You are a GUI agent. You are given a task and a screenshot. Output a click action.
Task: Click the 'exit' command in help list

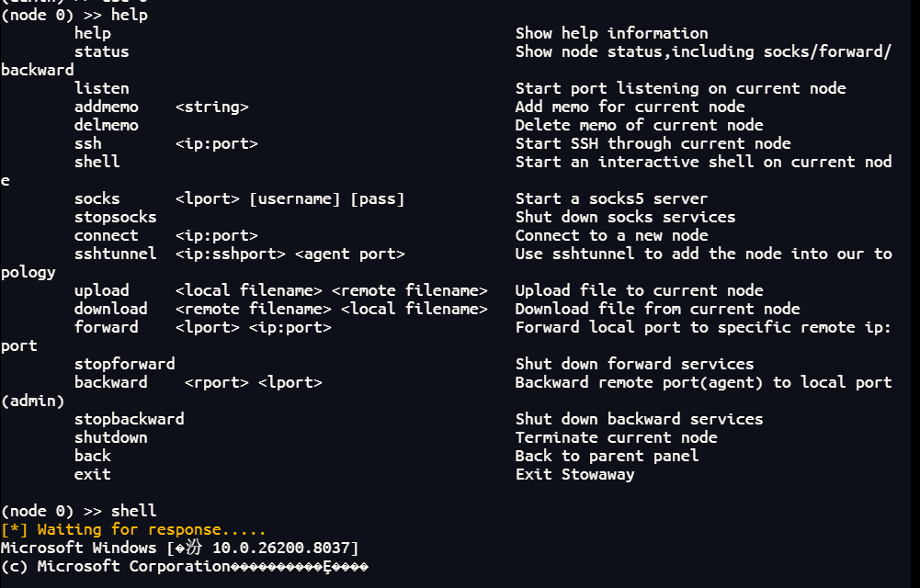coord(92,474)
